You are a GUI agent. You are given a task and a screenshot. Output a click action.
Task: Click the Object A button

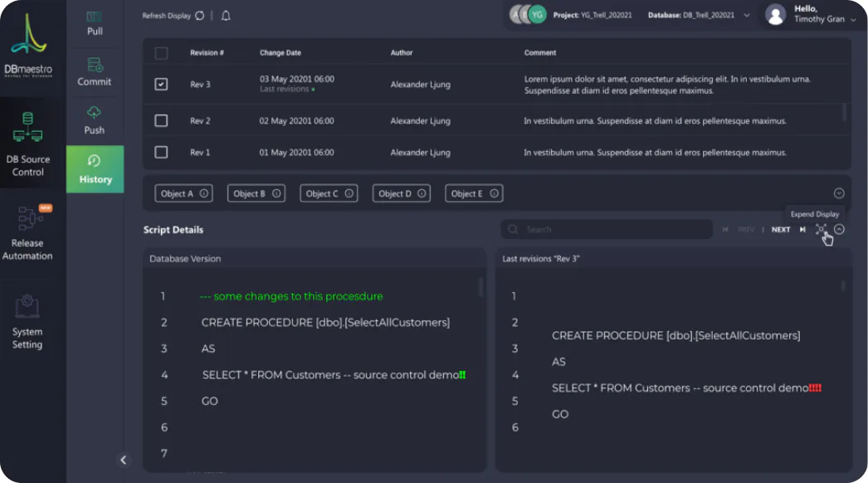coord(183,193)
